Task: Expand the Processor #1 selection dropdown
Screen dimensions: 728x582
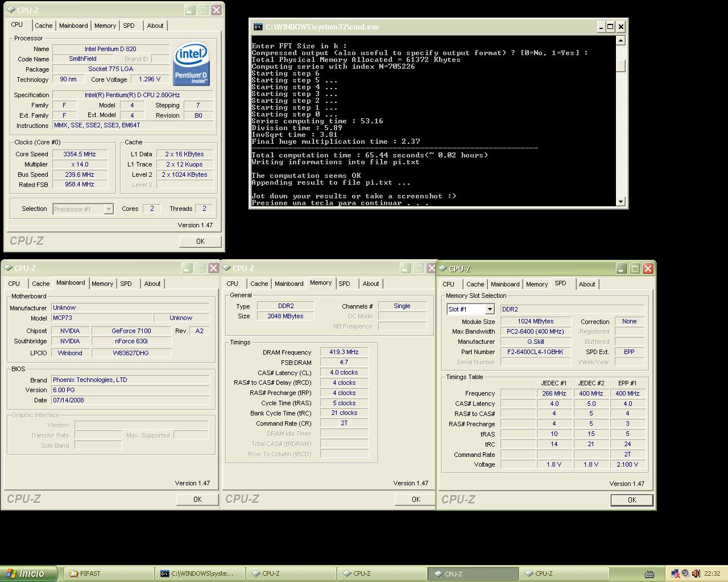Action: [108, 209]
